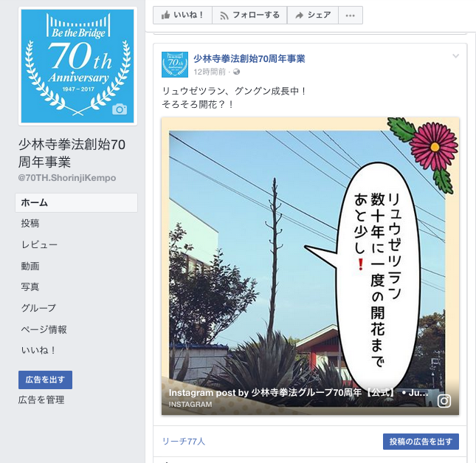The width and height of the screenshot is (476, 463).
Task: Click the シェア share arrow button
Action: 313,15
